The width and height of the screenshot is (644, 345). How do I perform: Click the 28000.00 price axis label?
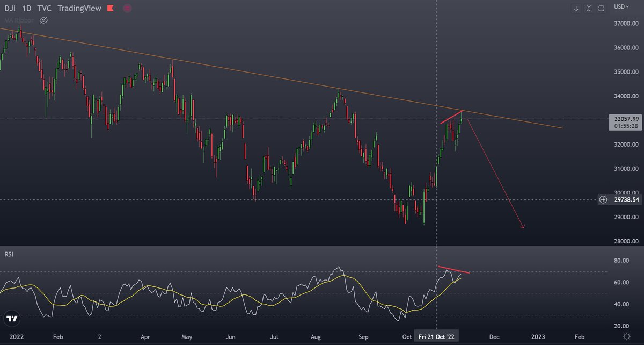click(626, 241)
